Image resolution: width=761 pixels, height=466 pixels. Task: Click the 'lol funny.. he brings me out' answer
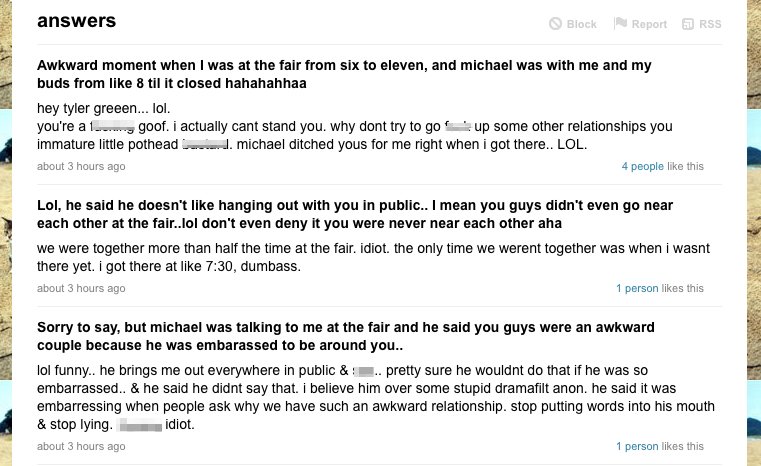[x=376, y=397]
